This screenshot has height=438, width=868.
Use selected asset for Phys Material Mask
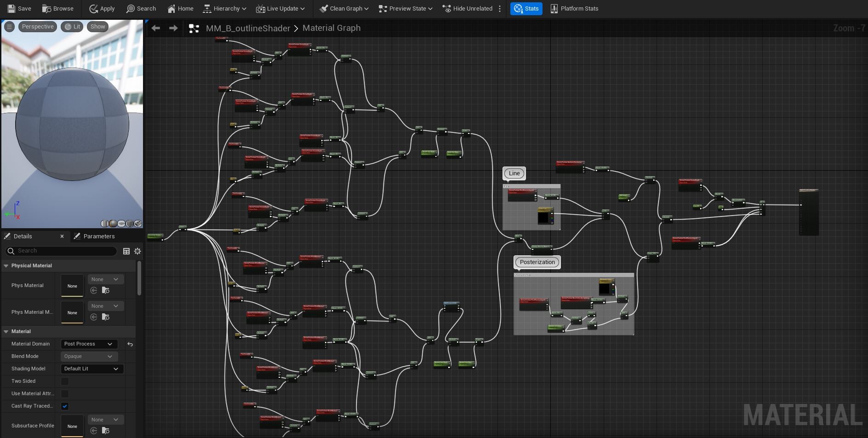[94, 317]
